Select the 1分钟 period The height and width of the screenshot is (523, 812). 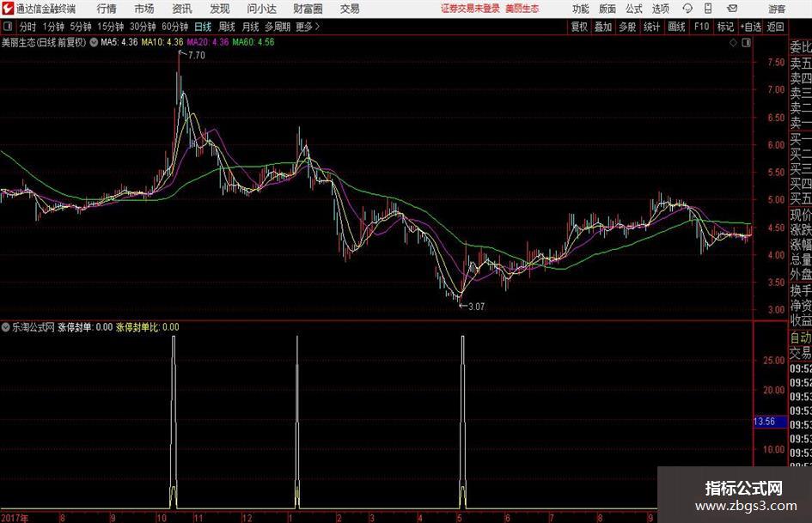53,27
